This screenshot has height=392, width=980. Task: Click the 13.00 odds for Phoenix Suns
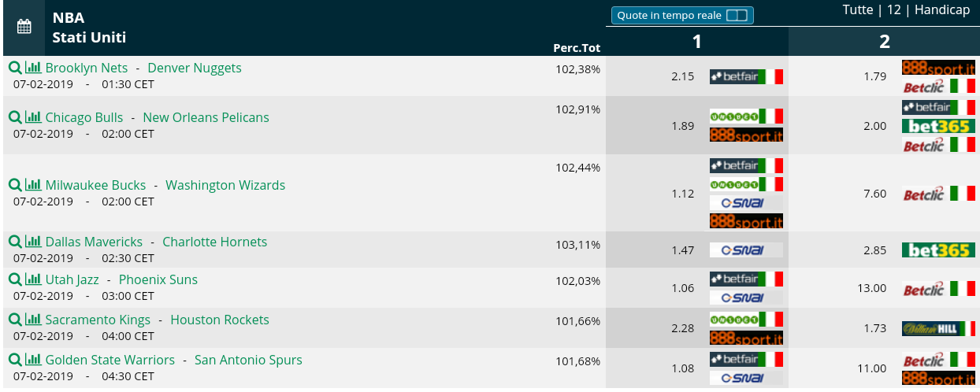[871, 288]
